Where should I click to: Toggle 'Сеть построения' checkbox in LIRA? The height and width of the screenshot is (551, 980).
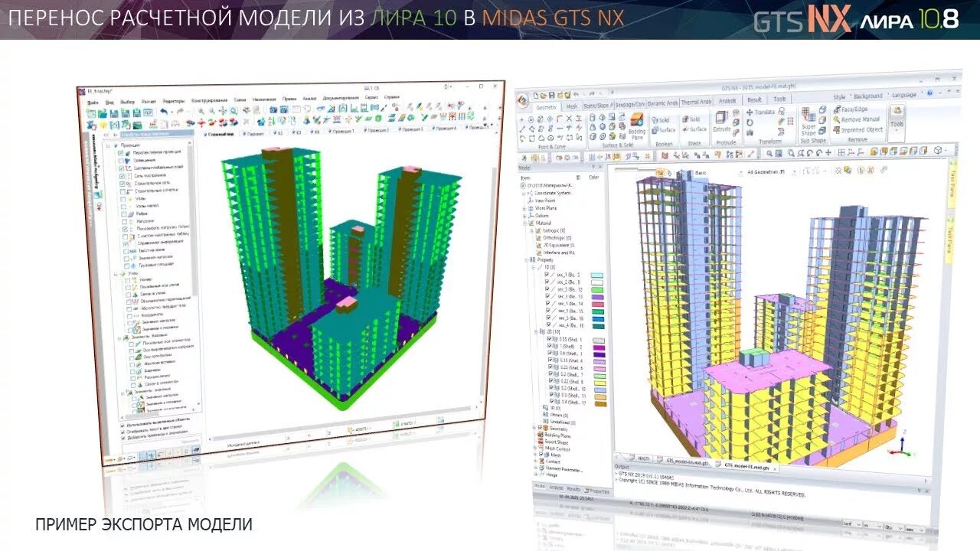[122, 176]
